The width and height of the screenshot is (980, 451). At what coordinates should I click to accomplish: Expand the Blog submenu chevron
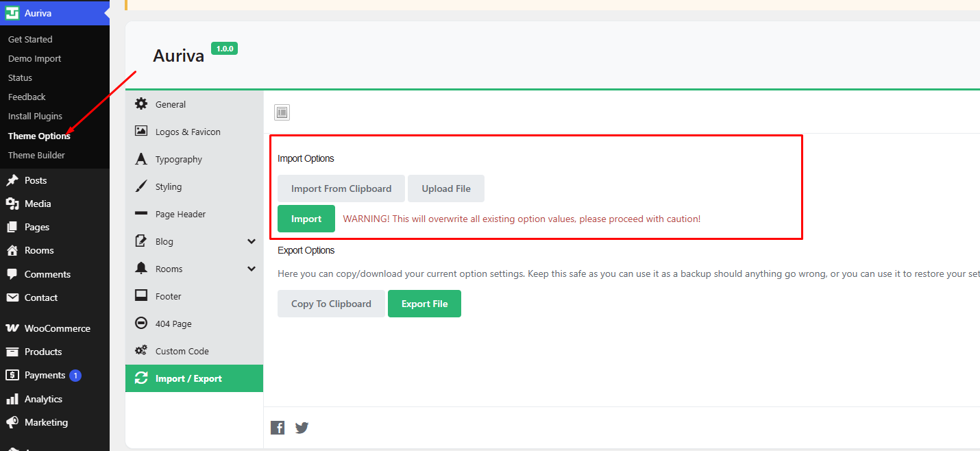click(252, 241)
